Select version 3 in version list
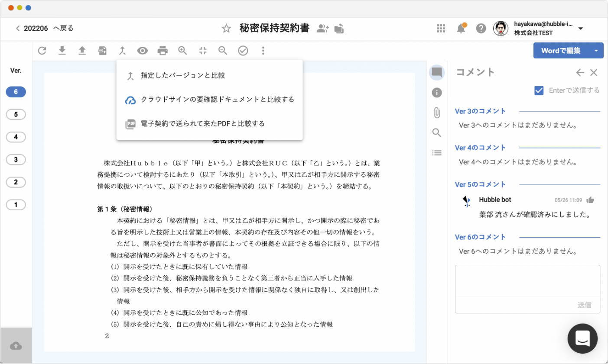 (x=16, y=160)
